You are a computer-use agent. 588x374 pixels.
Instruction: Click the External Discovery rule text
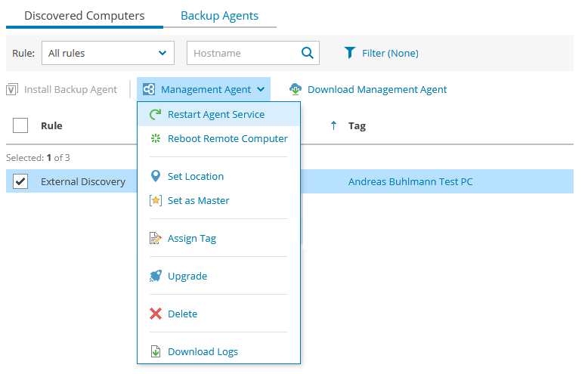point(83,181)
